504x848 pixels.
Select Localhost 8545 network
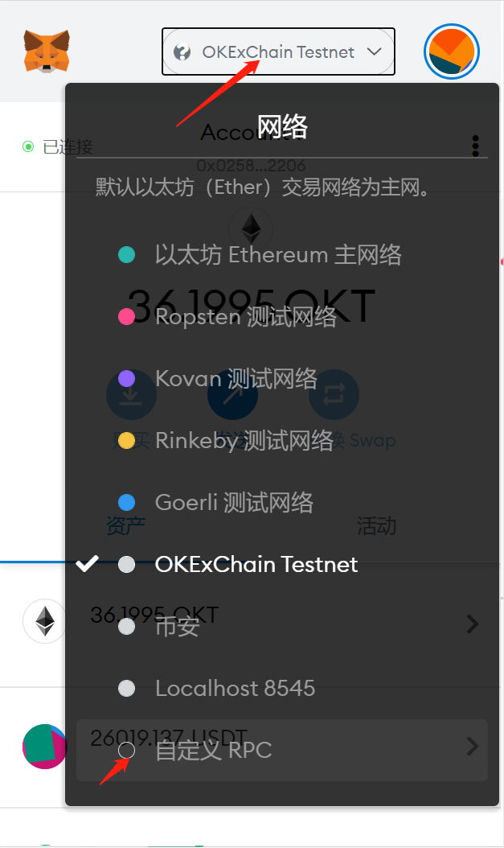coord(235,688)
